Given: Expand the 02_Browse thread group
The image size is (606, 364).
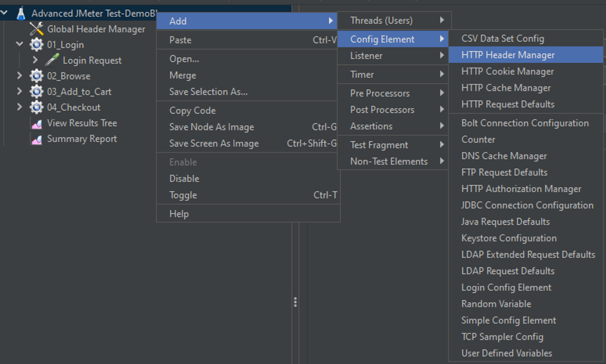Looking at the screenshot, I should [x=19, y=76].
